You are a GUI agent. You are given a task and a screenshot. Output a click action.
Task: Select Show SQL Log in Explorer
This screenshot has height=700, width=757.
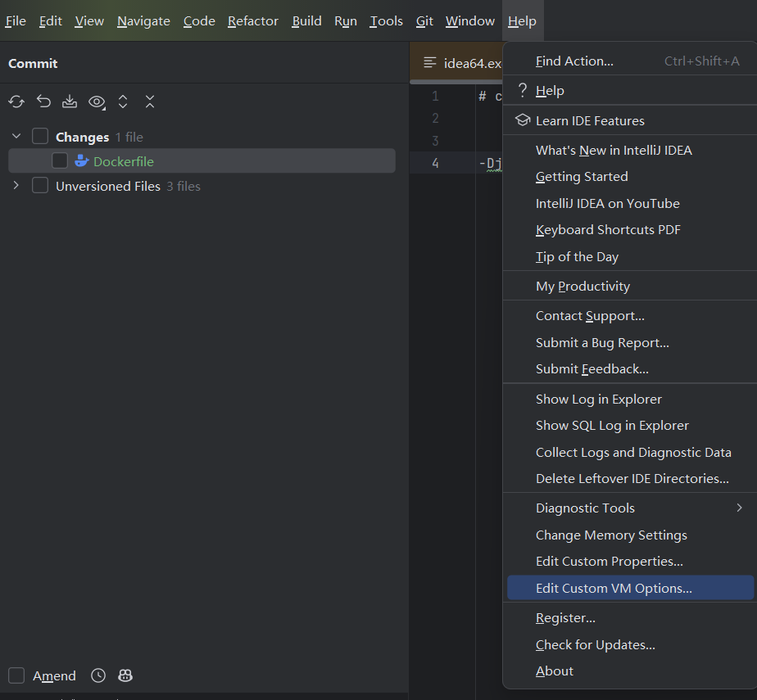tap(630, 426)
